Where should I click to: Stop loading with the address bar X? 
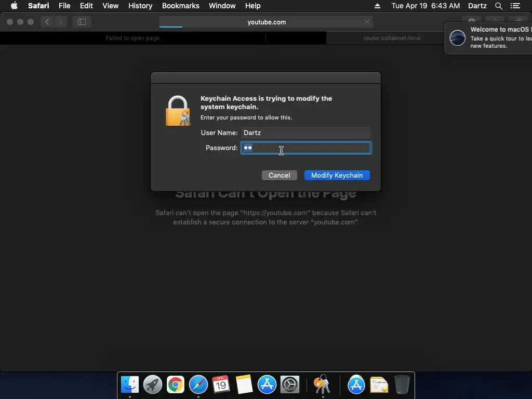click(367, 22)
